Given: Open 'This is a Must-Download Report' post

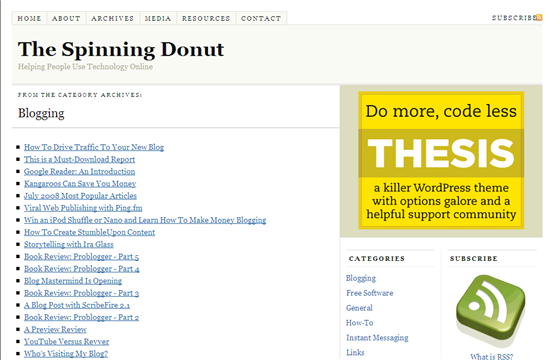Looking at the screenshot, I should click(79, 159).
